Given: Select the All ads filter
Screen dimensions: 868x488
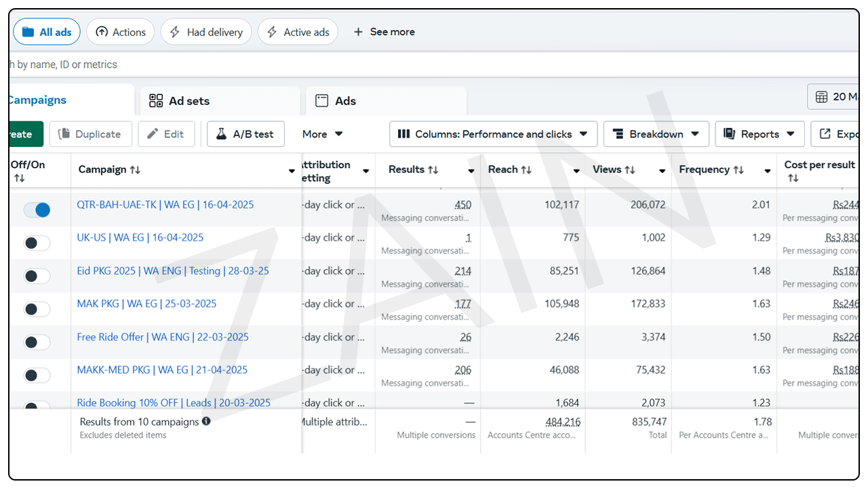Looking at the screenshot, I should (47, 32).
